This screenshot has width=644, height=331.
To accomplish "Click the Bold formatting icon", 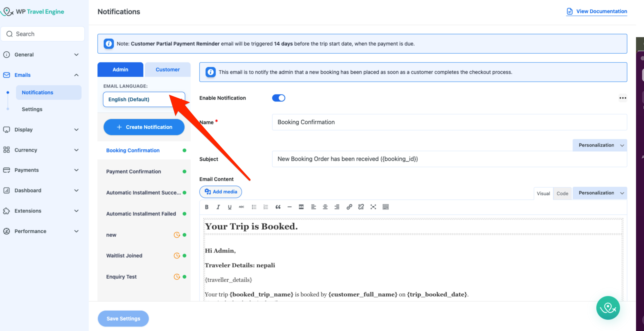I will coord(207,207).
